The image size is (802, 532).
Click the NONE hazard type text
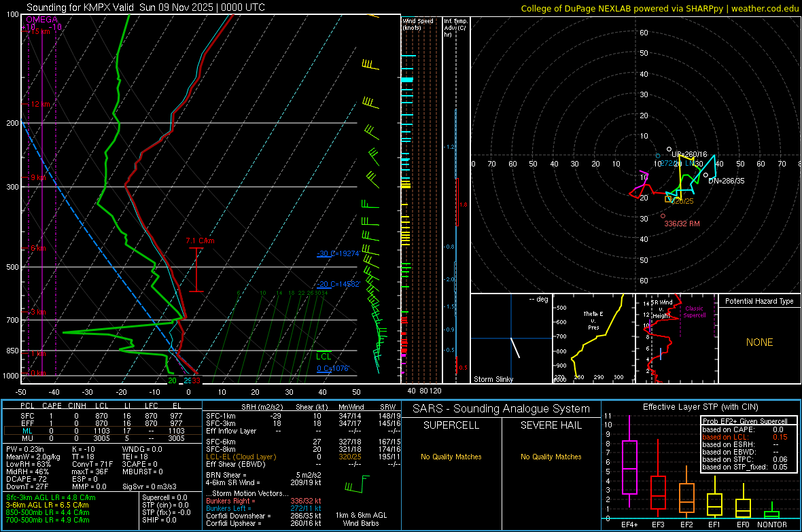point(760,342)
